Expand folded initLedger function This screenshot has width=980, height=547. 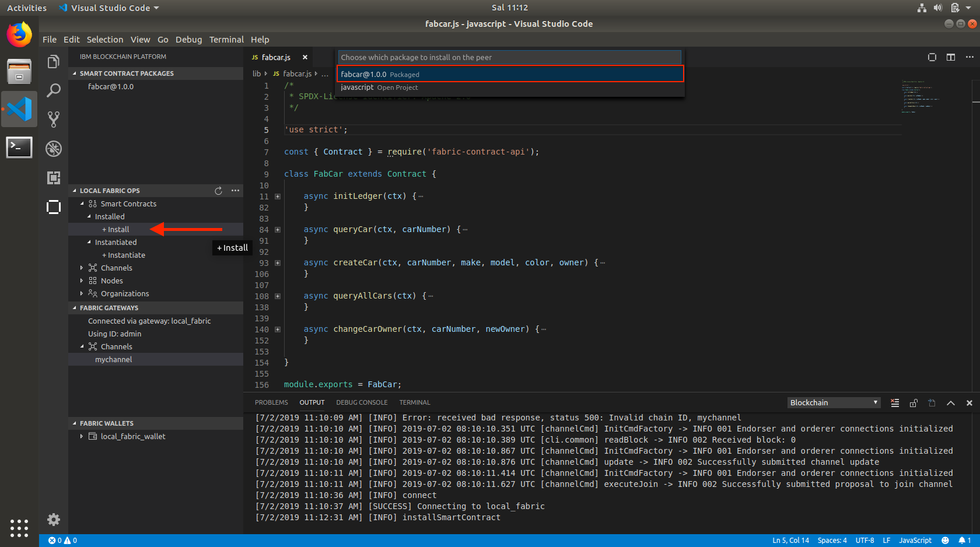[x=278, y=197]
